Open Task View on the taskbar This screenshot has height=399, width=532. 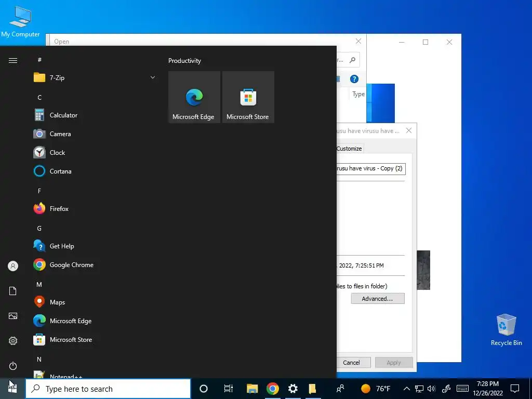click(229, 389)
